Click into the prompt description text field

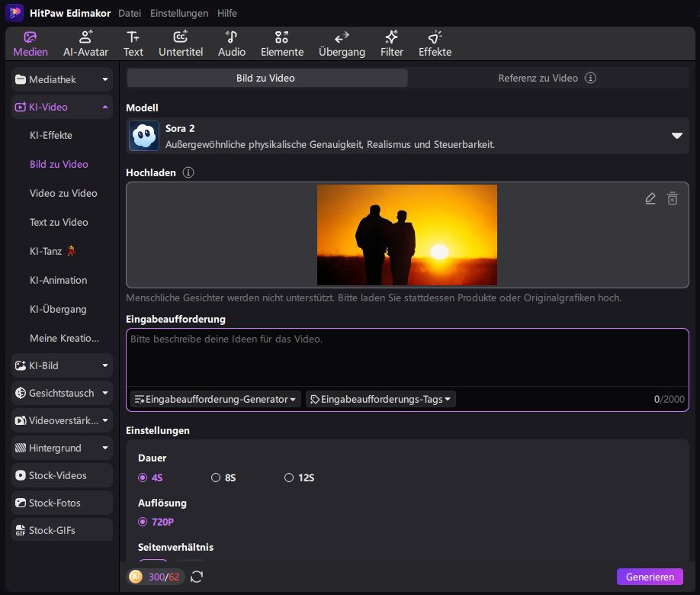(407, 358)
